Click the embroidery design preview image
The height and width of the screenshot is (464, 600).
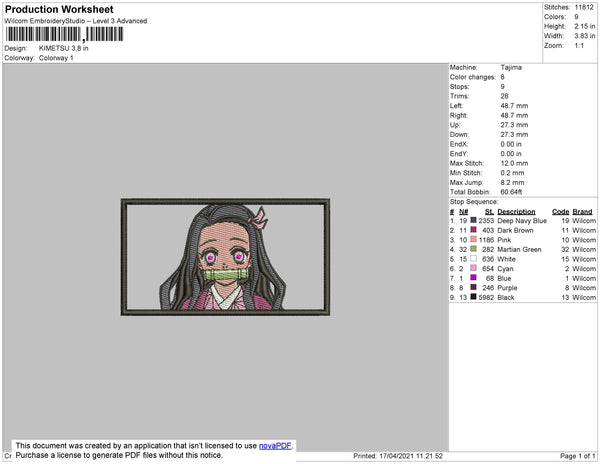pyautogui.click(x=225, y=257)
